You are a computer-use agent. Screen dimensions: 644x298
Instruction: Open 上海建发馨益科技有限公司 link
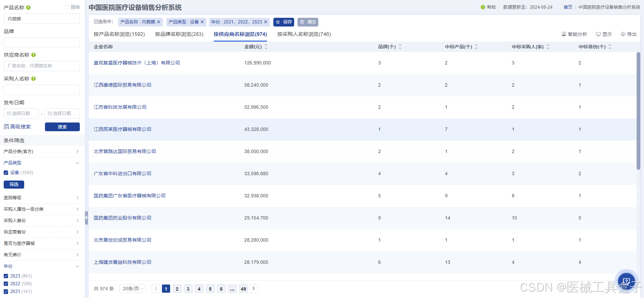click(x=122, y=262)
